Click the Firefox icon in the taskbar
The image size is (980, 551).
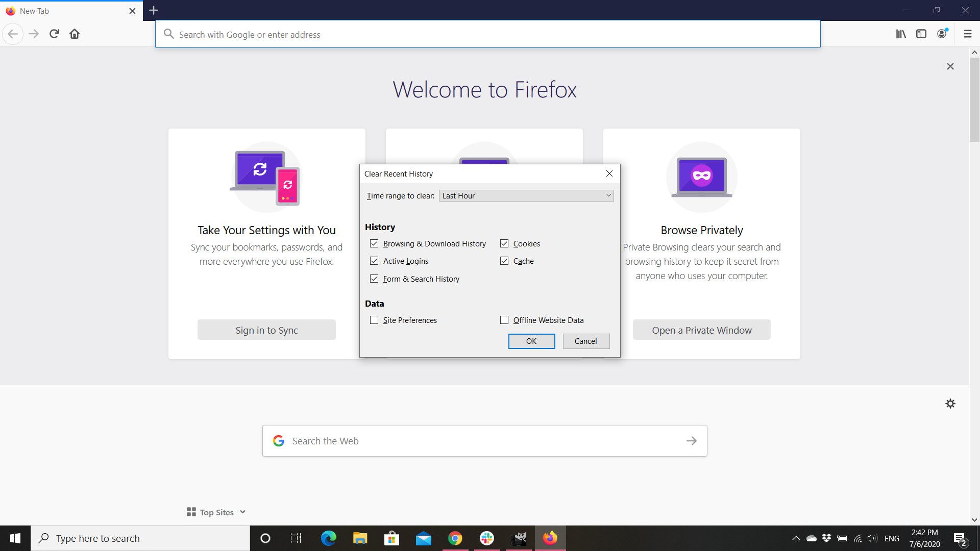(x=550, y=538)
